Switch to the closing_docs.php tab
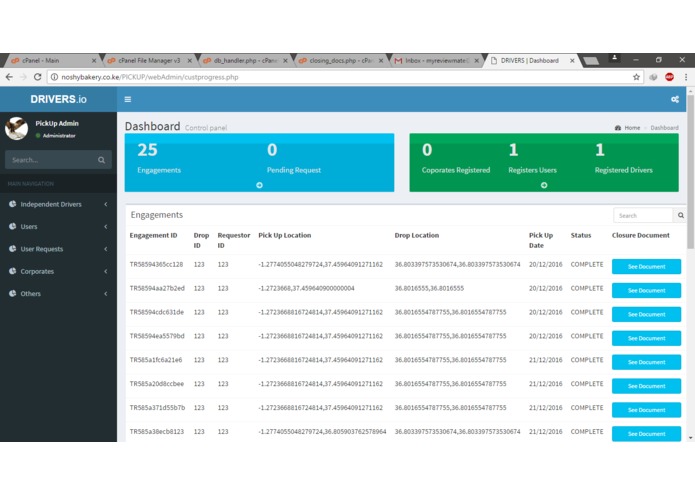695x494 pixels. (340, 60)
